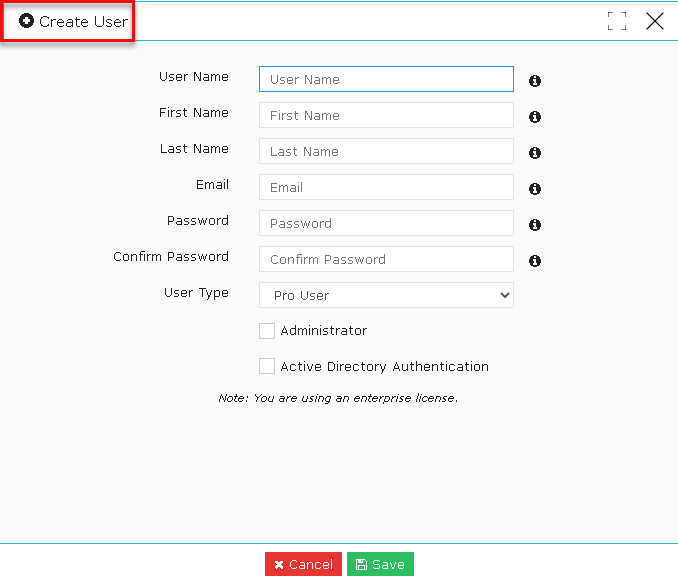Click the info icon beside User Name

click(535, 81)
